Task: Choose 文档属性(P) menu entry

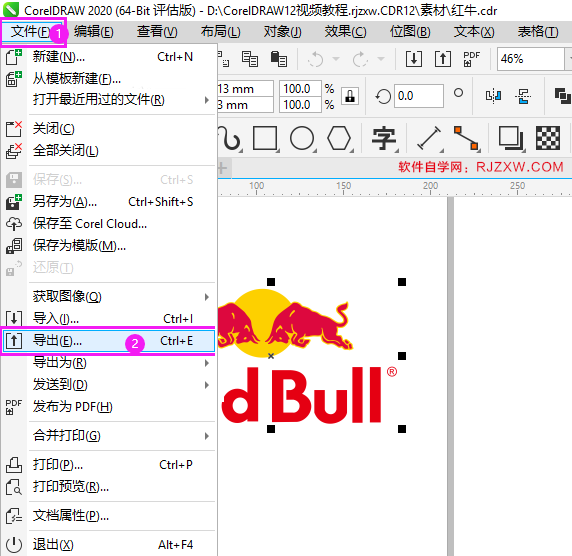Action: [x=109, y=516]
